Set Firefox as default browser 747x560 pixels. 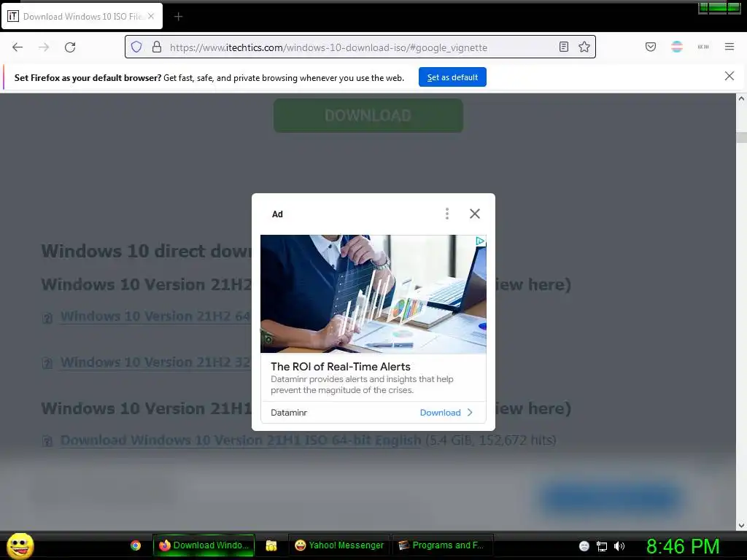452,77
